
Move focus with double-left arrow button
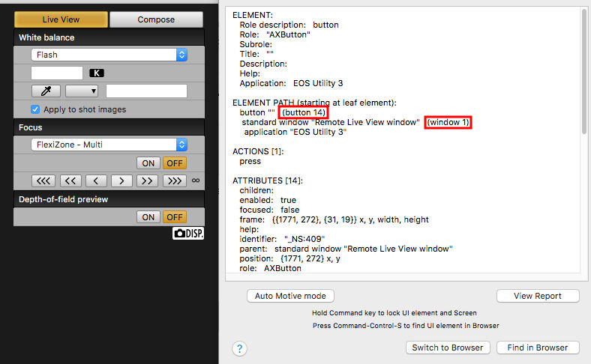(70, 181)
